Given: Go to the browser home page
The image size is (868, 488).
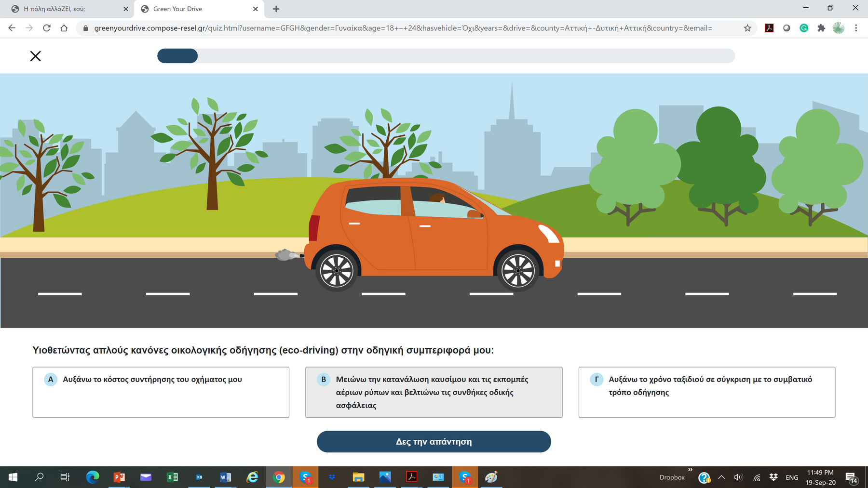Looking at the screenshot, I should (64, 28).
